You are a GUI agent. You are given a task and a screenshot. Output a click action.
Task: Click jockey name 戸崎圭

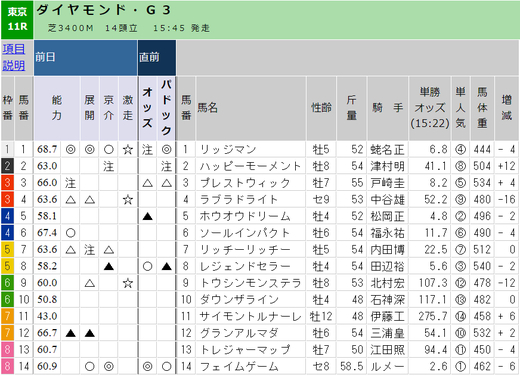387,183
